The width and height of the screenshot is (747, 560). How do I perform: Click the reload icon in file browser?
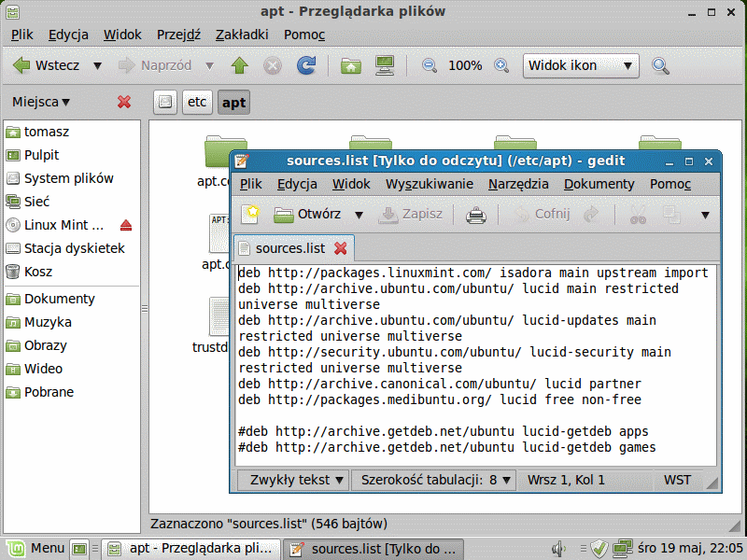[x=305, y=65]
